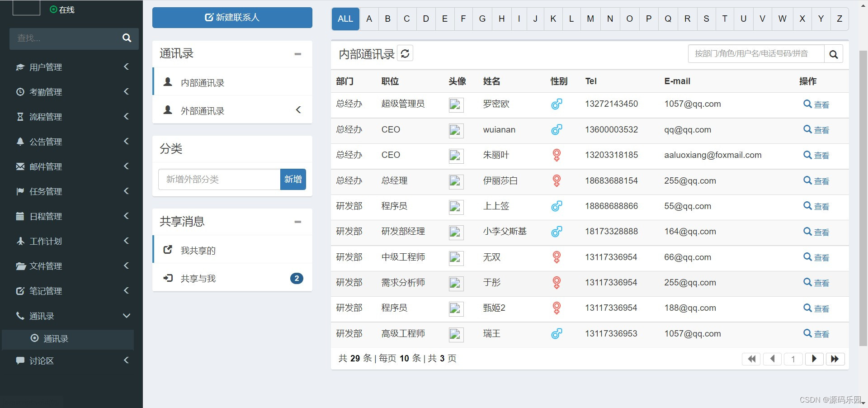Select the 通讯录 phone icon in sidebar
This screenshot has width=868, height=408.
[x=20, y=316]
